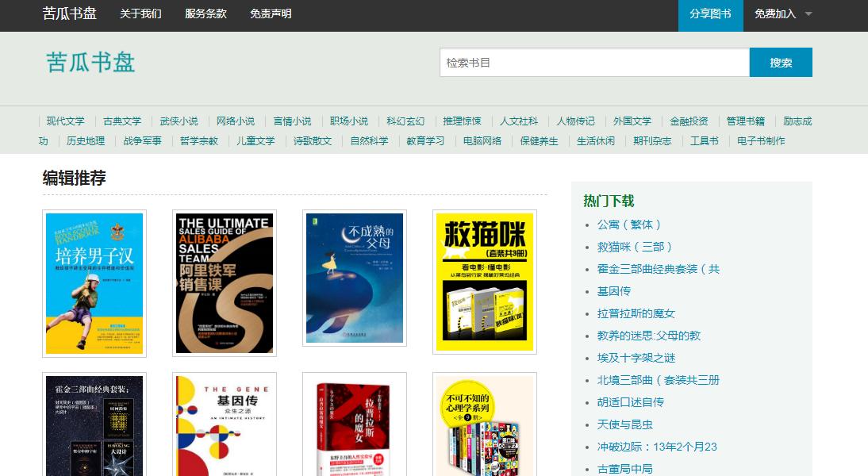Select 服务条款 in the top navigation
Image resolution: width=868 pixels, height=476 pixels.
204,15
